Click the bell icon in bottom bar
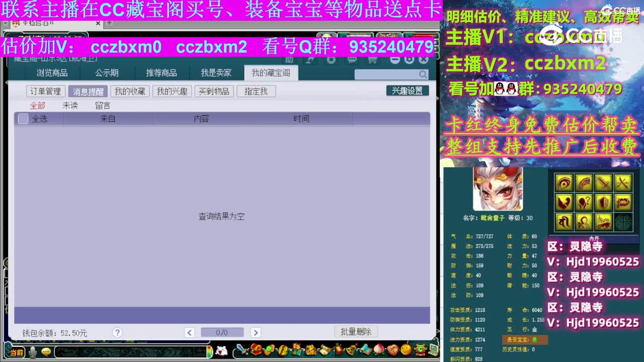Screen dimensions: 644x362 tap(352, 349)
